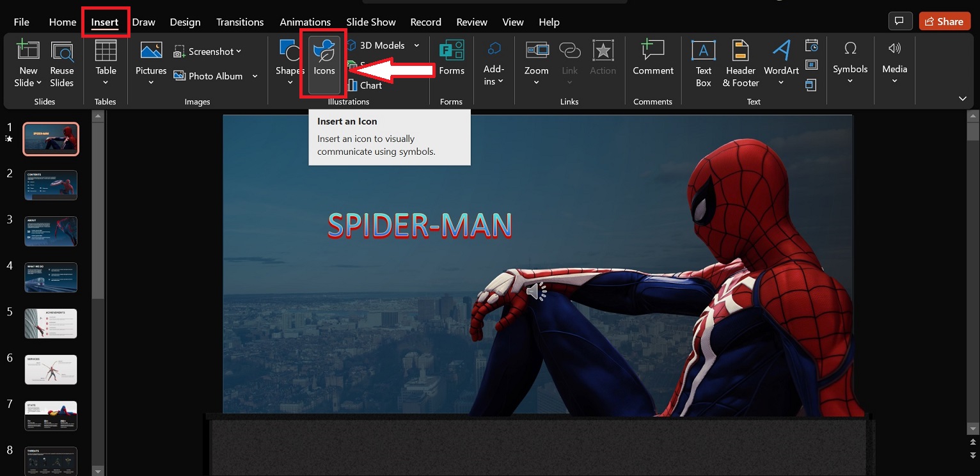Insert Date and Time icon
Screen dimensions: 980x476
[811, 46]
